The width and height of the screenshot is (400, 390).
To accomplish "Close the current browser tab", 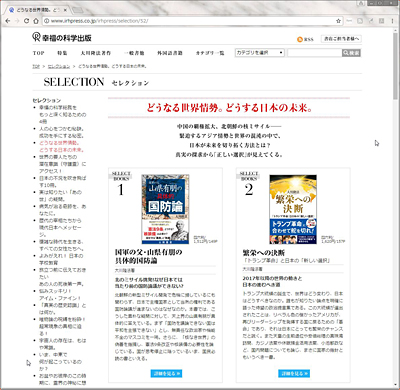I will (65, 10).
